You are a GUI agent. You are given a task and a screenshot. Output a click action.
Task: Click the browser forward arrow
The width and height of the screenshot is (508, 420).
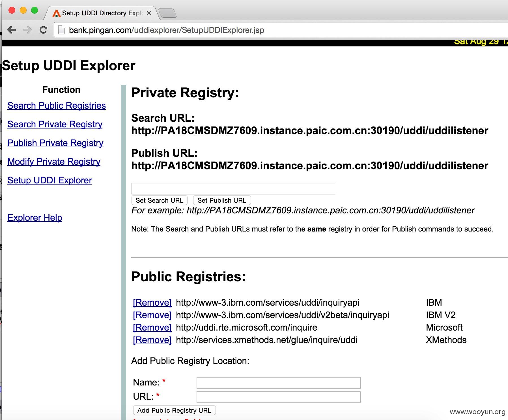coord(27,30)
